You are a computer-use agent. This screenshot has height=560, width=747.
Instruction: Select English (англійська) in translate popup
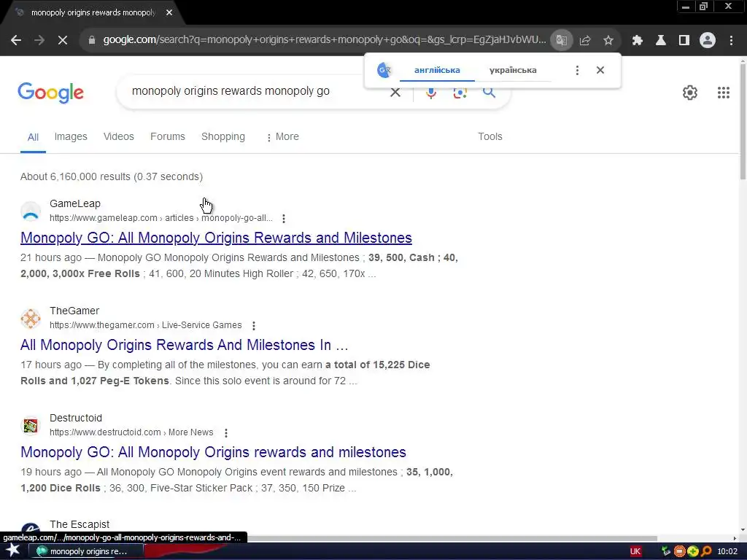click(437, 71)
